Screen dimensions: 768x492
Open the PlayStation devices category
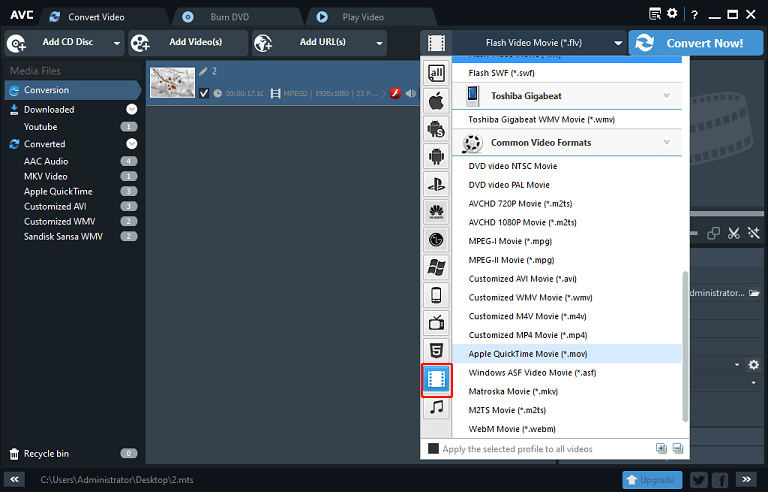[436, 184]
